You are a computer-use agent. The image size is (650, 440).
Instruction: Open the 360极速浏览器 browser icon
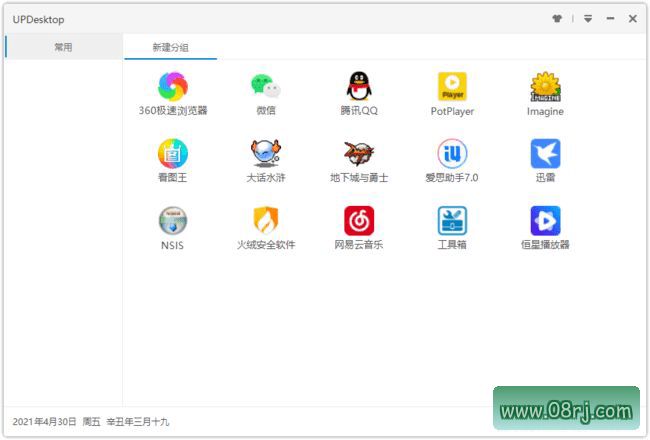(x=173, y=87)
